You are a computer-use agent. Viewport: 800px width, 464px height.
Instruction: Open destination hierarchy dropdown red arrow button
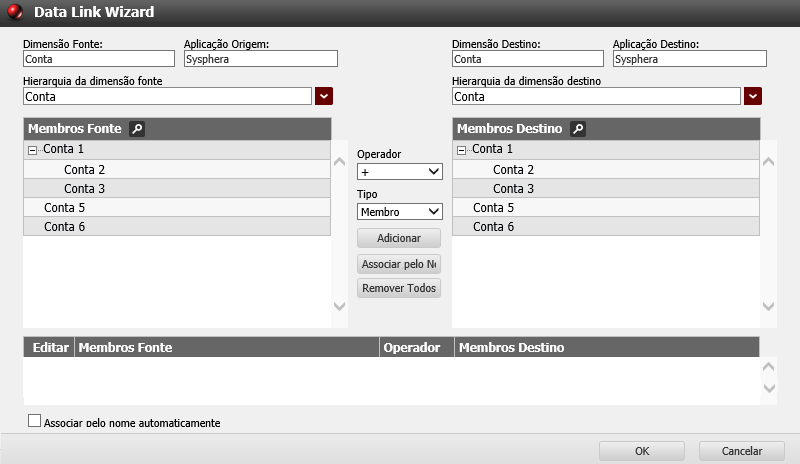click(753, 96)
